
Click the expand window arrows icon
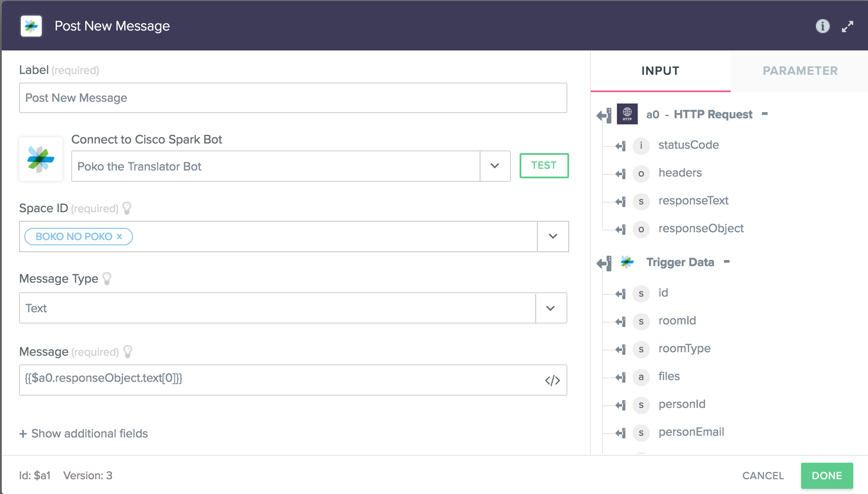click(x=847, y=27)
